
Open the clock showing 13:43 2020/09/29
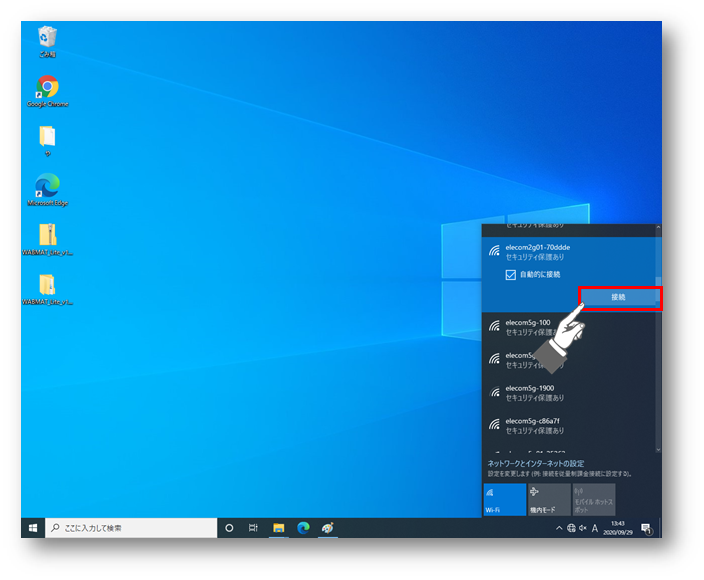click(618, 528)
